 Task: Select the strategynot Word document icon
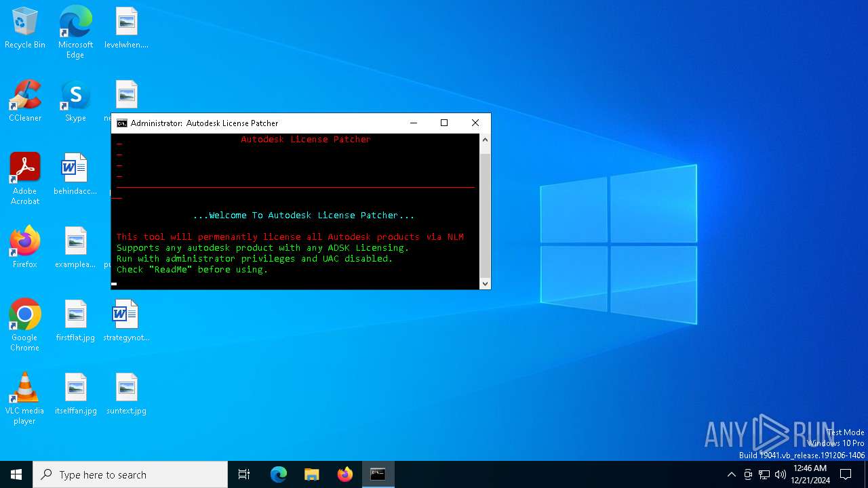pyautogui.click(x=126, y=321)
